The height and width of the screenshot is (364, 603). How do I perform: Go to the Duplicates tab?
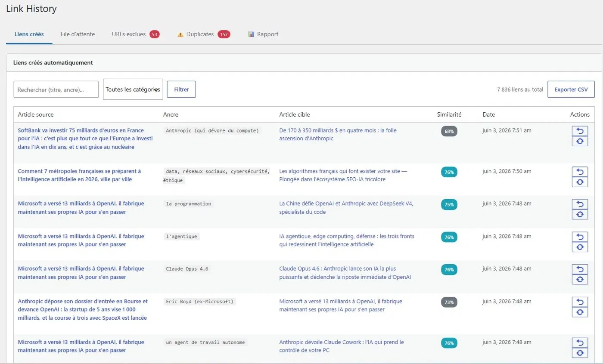click(204, 34)
